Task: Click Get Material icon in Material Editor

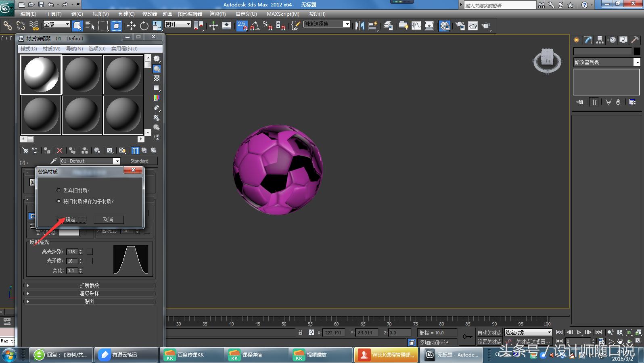Action: pyautogui.click(x=25, y=150)
